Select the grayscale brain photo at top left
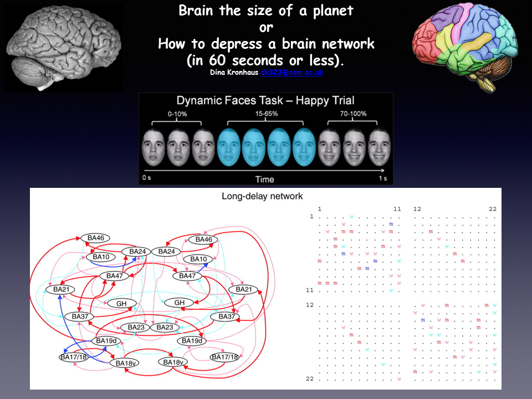Screen dimensions: 532x399 pos(63,47)
